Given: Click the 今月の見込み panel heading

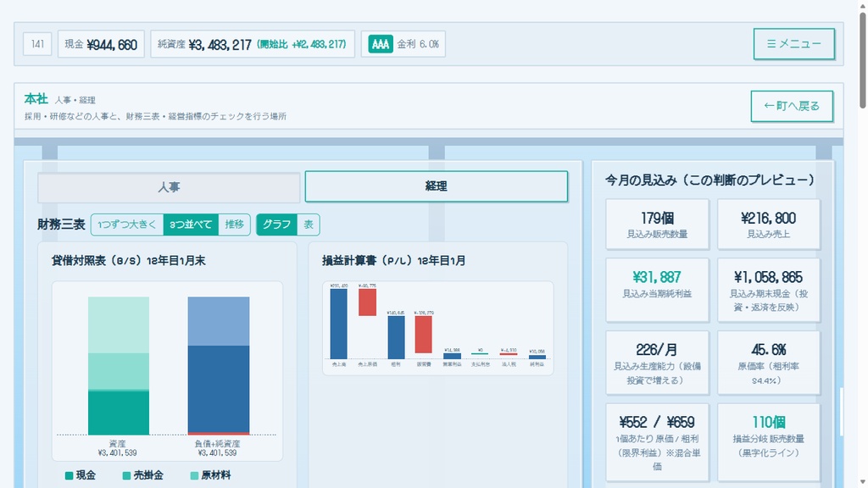Looking at the screenshot, I should click(x=709, y=180).
